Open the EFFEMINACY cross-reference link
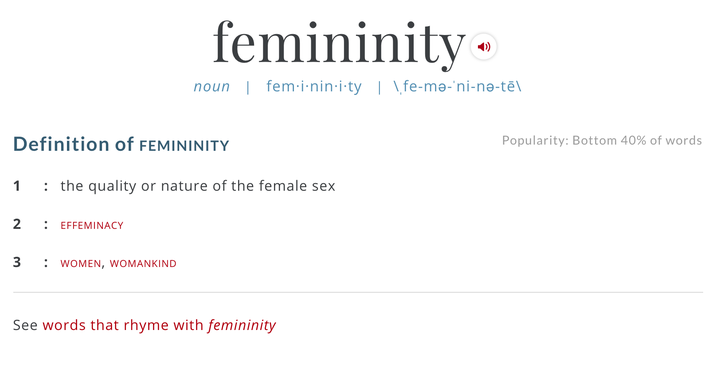The height and width of the screenshot is (385, 720). (x=92, y=226)
